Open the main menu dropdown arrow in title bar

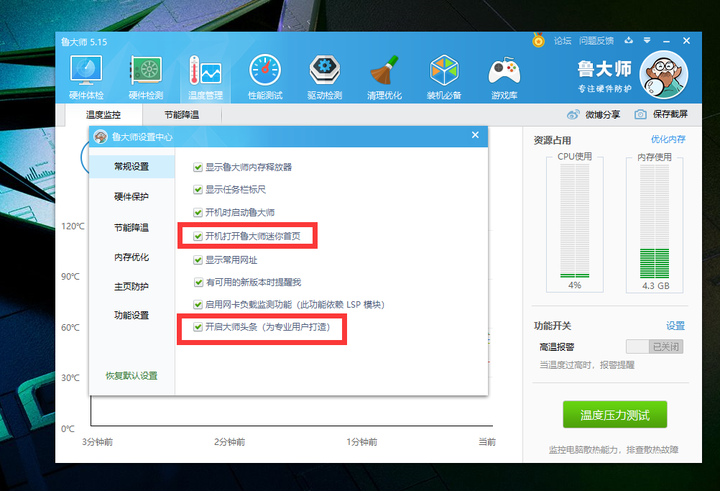(x=647, y=40)
